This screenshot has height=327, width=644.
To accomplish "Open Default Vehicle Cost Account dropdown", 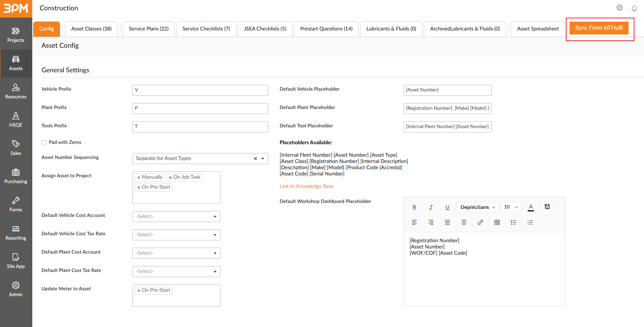I will (177, 217).
